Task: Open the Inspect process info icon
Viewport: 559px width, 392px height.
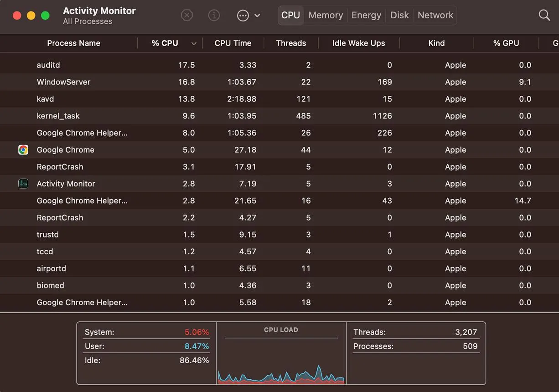Action: point(214,15)
